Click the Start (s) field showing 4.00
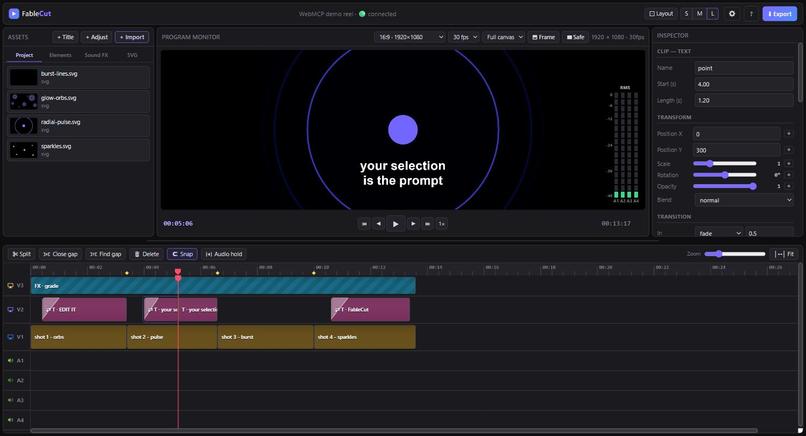Viewport: 806px width, 436px height. 744,84
